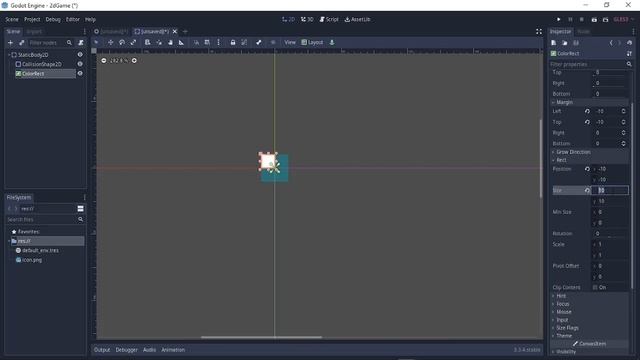Toggle distraction-free fullscreen mode
Image resolution: width=640 pixels, height=360 pixels.
coord(539,31)
